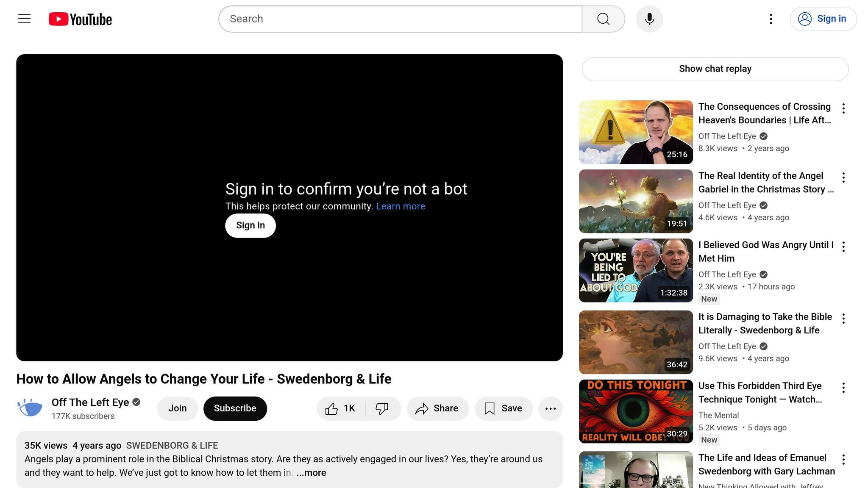Open options for I Believed God Was Angry

pyautogui.click(x=843, y=247)
